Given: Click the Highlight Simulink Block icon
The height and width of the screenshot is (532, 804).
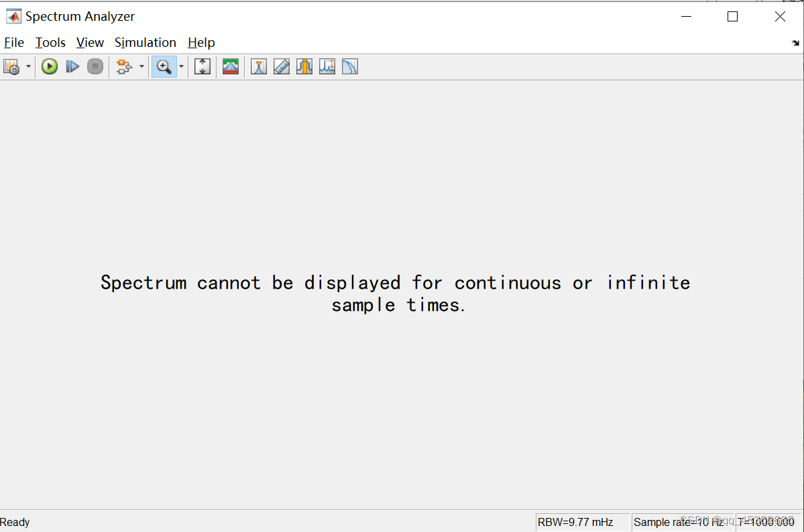Looking at the screenshot, I should pos(124,66).
